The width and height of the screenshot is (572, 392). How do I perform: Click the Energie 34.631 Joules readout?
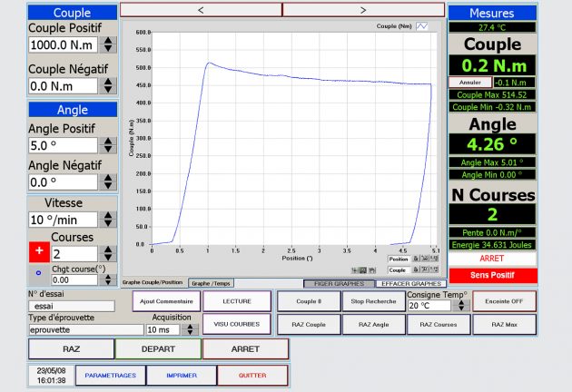pyautogui.click(x=492, y=245)
